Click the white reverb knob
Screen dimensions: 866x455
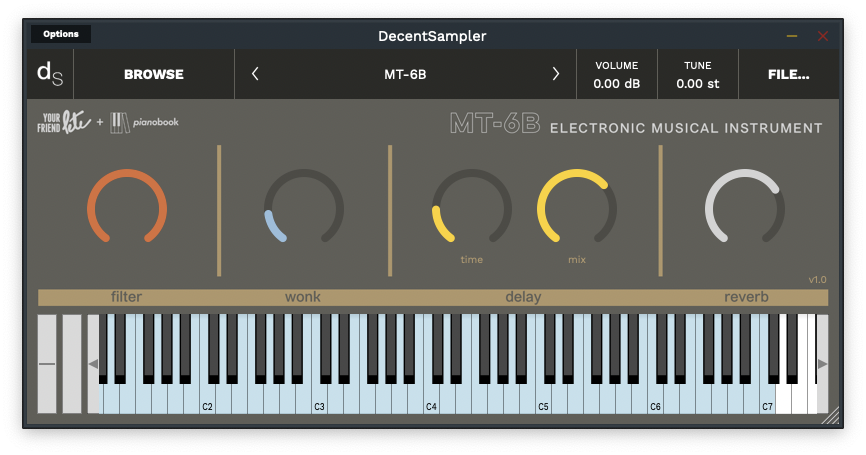[745, 208]
